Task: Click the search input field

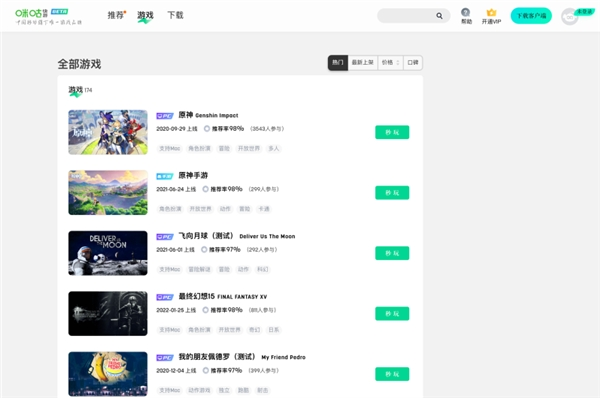Action: point(406,16)
